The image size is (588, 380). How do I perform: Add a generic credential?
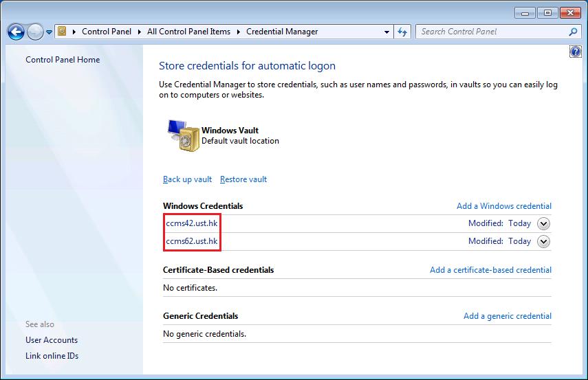pos(507,316)
